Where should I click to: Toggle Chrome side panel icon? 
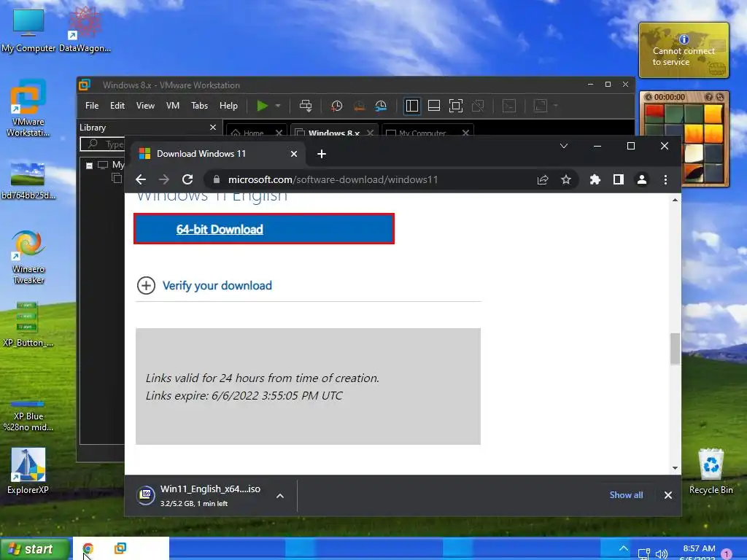pos(619,179)
